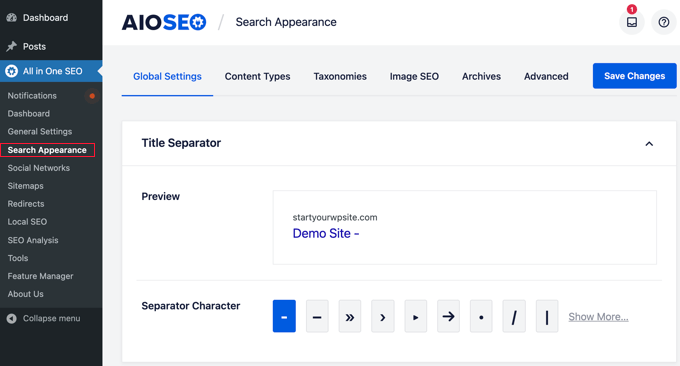Go to the Archives tab

coord(481,77)
